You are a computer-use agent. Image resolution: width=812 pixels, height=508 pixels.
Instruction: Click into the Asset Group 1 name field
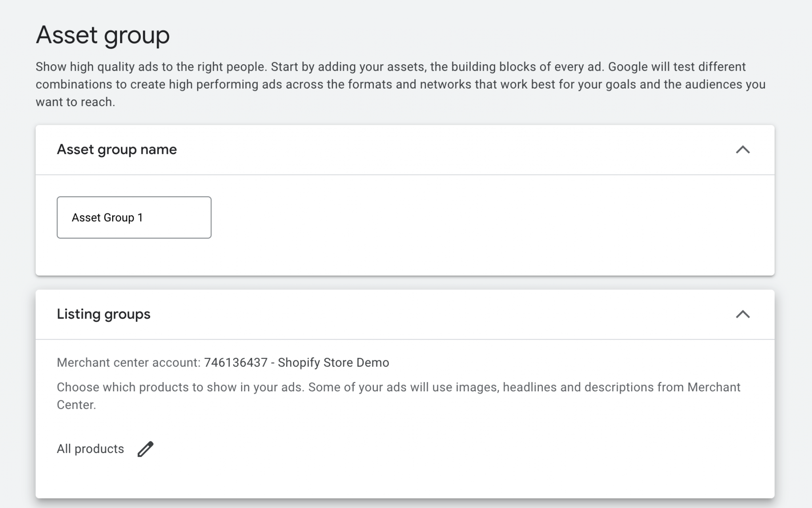tap(134, 217)
